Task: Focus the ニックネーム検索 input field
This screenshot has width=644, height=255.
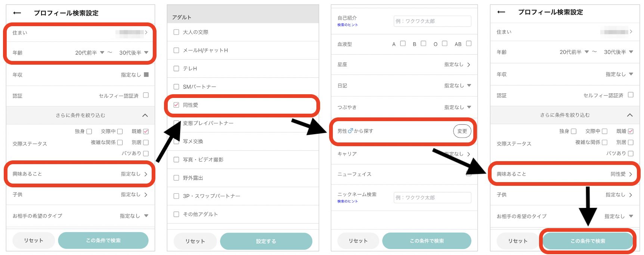Action: click(432, 197)
